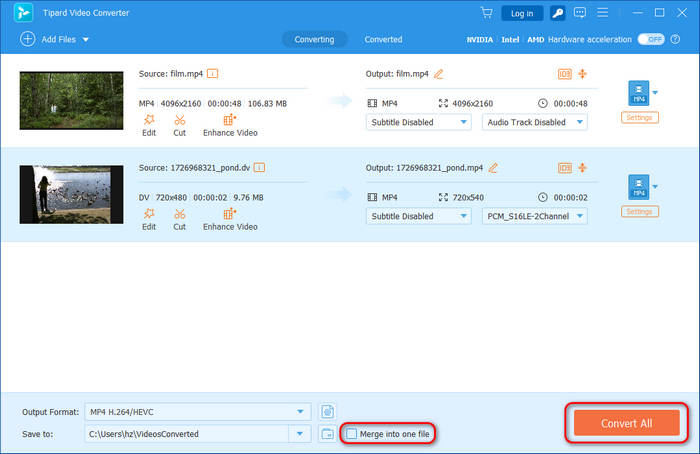Click the shopping cart icon in title bar
This screenshot has width=700, height=454.
click(x=486, y=13)
